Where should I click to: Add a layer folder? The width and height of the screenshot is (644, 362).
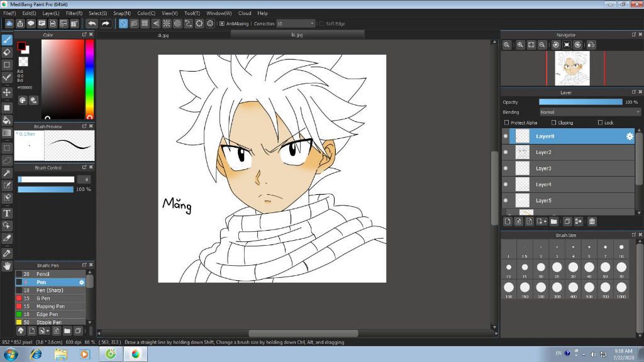tap(554, 222)
